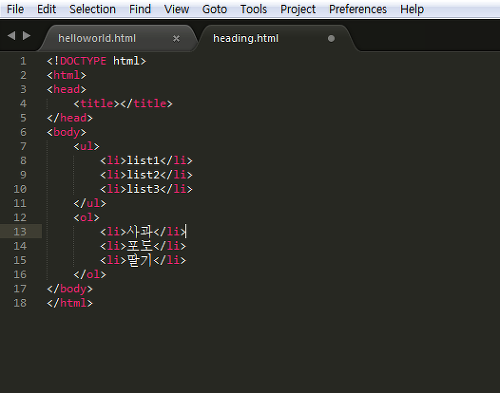This screenshot has height=393, width=500.
Task: Open the Tools menu
Action: [x=253, y=9]
